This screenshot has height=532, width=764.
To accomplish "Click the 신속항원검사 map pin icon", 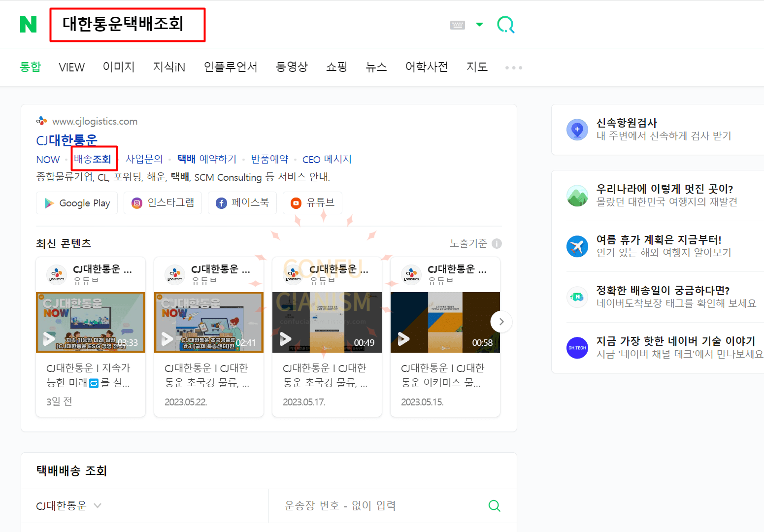I will click(x=577, y=130).
